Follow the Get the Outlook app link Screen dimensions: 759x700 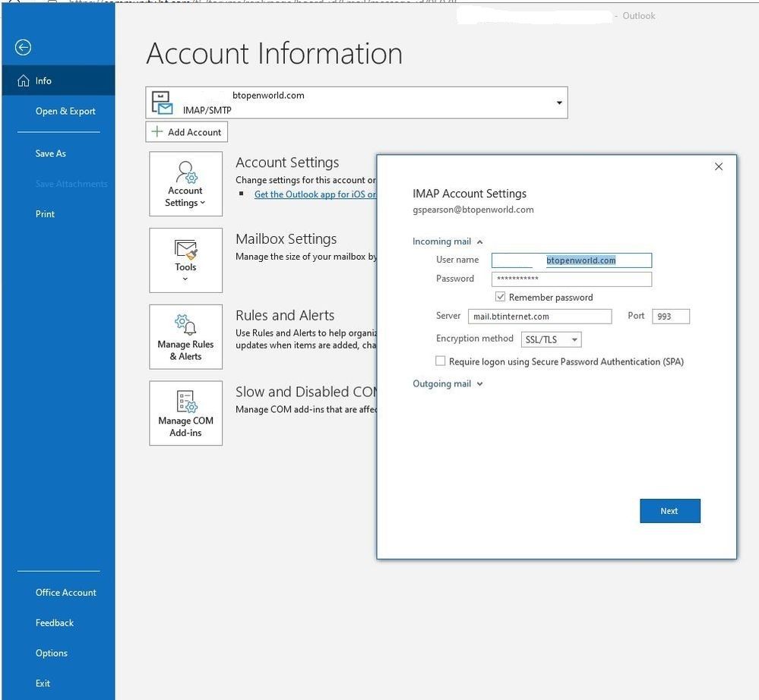315,194
